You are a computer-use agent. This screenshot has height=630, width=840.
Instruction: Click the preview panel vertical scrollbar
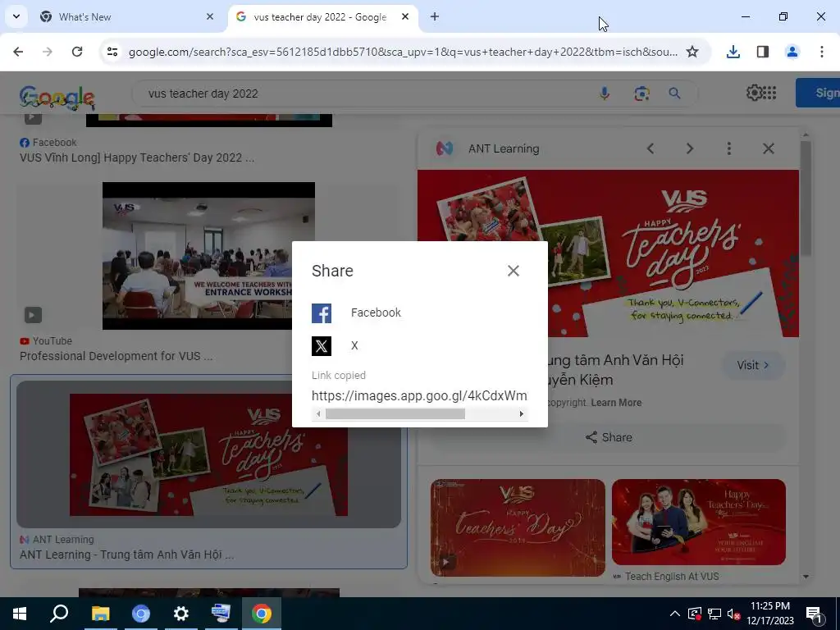[x=806, y=197]
